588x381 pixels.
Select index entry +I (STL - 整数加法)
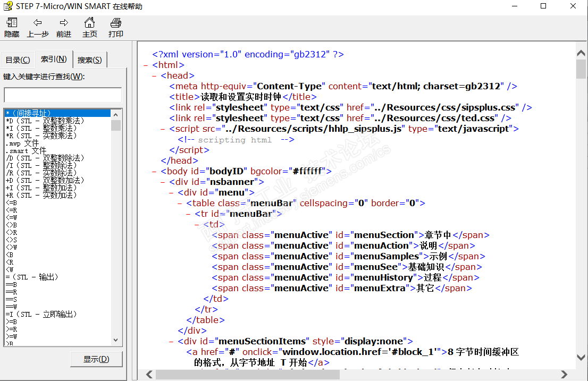(41, 188)
